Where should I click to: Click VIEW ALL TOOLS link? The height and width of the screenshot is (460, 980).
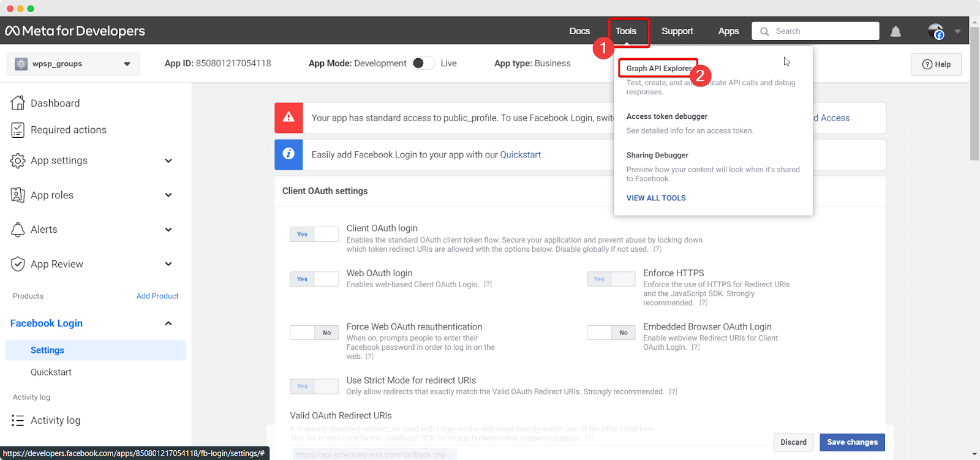point(656,198)
